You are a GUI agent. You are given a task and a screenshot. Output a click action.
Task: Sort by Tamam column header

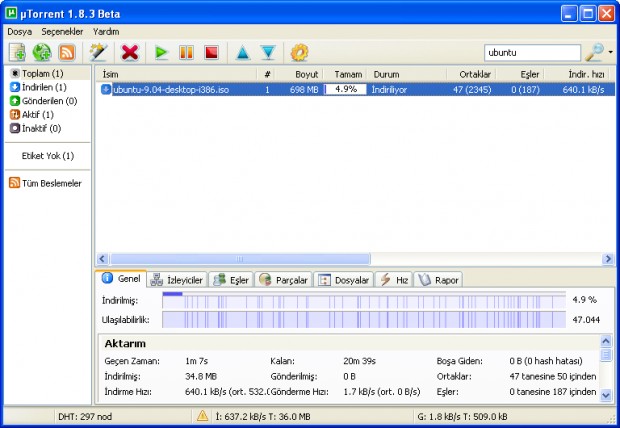pyautogui.click(x=346, y=74)
